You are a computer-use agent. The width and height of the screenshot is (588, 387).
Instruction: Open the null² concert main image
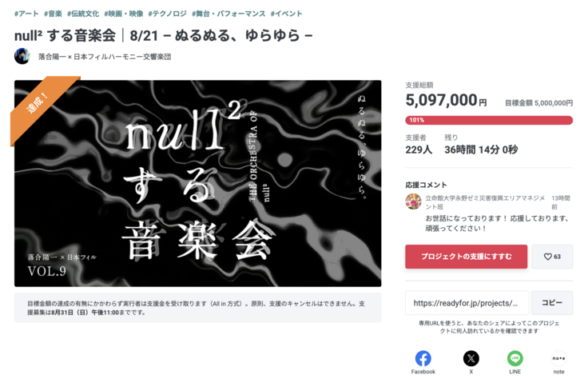[197, 183]
